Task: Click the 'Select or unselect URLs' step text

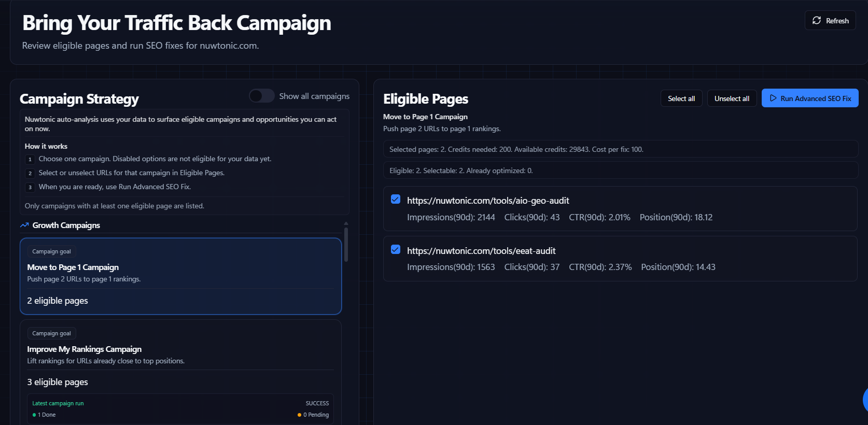Action: (132, 173)
